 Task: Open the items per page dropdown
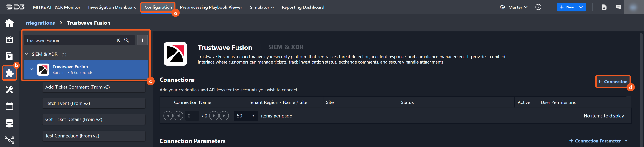246,116
